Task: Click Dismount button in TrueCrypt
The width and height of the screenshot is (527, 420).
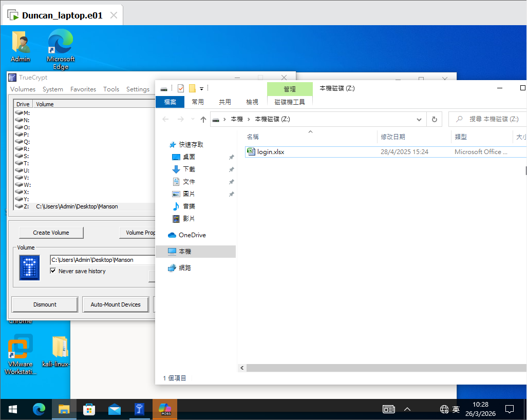Action: [x=45, y=304]
